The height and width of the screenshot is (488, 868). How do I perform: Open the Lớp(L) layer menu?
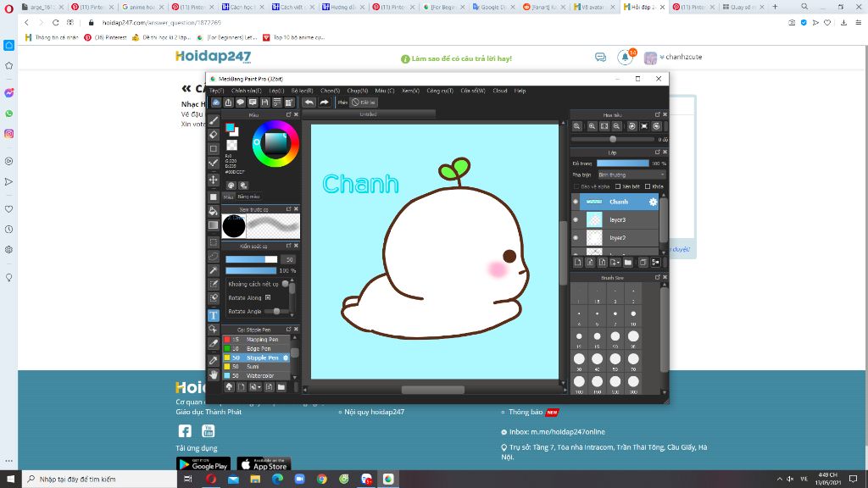(276, 91)
